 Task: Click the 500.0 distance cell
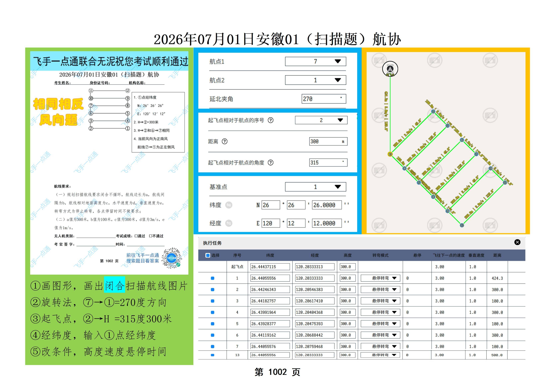(x=497, y=355)
